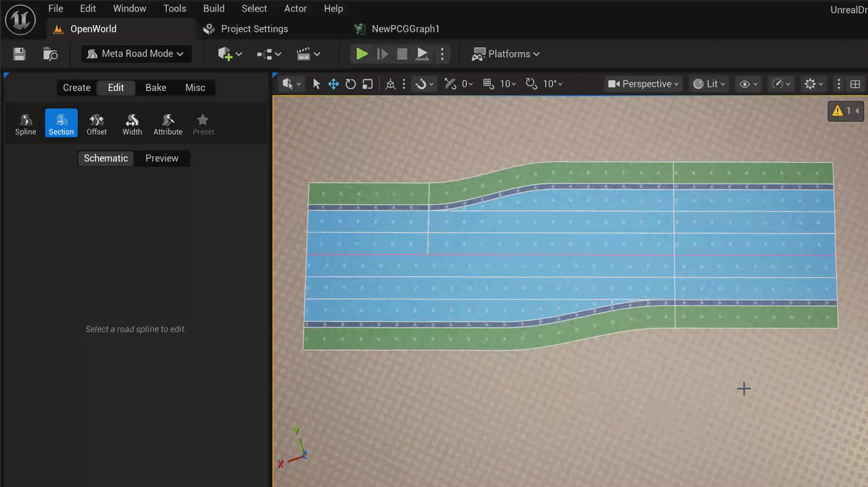Viewport: 868px width, 487px height.
Task: Toggle rotation snapping value 10 degrees
Action: click(544, 84)
